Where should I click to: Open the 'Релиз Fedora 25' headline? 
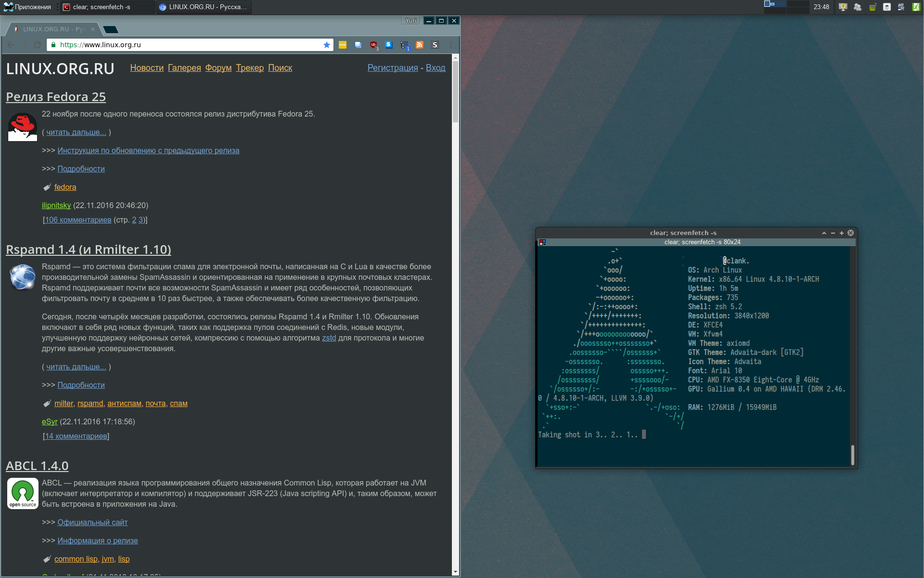[56, 97]
